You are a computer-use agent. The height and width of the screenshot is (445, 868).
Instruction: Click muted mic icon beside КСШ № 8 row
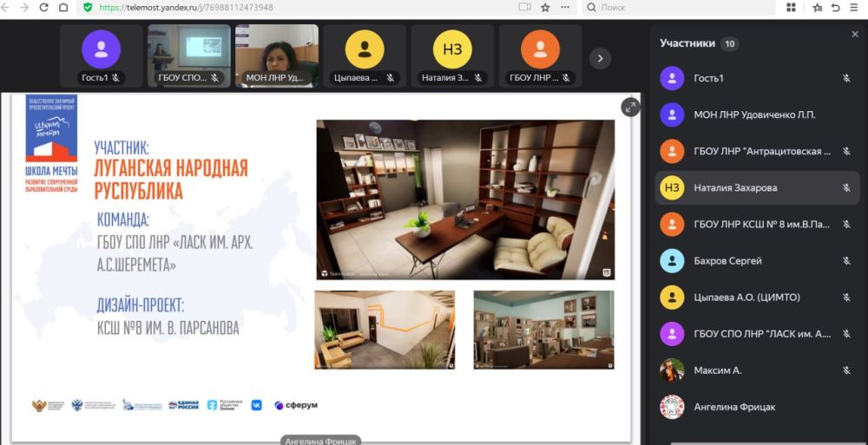pyautogui.click(x=846, y=224)
